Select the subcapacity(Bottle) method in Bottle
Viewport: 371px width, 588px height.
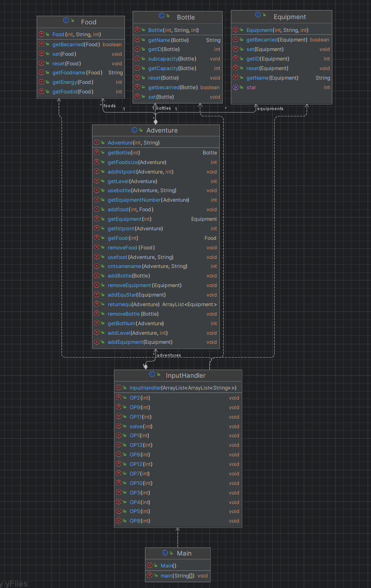[172, 59]
